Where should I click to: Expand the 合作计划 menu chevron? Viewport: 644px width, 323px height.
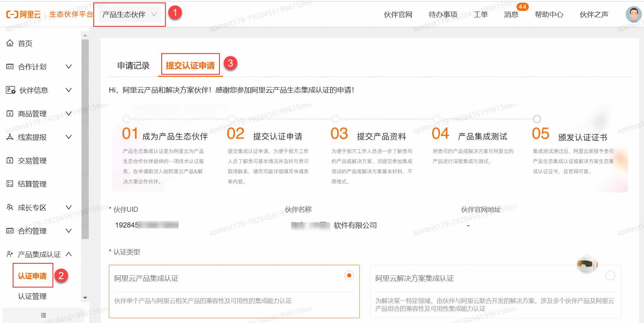coord(69,67)
